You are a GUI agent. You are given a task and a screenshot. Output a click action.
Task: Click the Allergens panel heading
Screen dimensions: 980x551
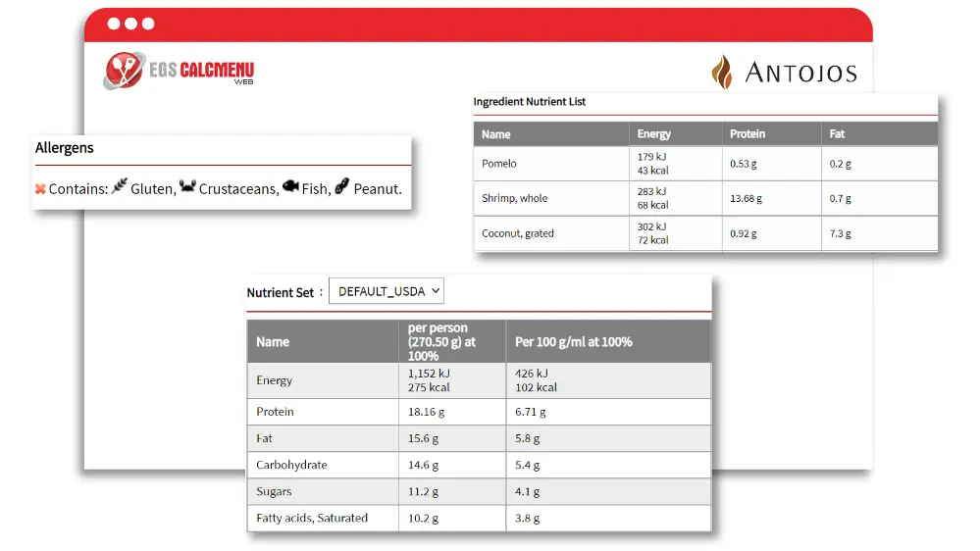65,148
